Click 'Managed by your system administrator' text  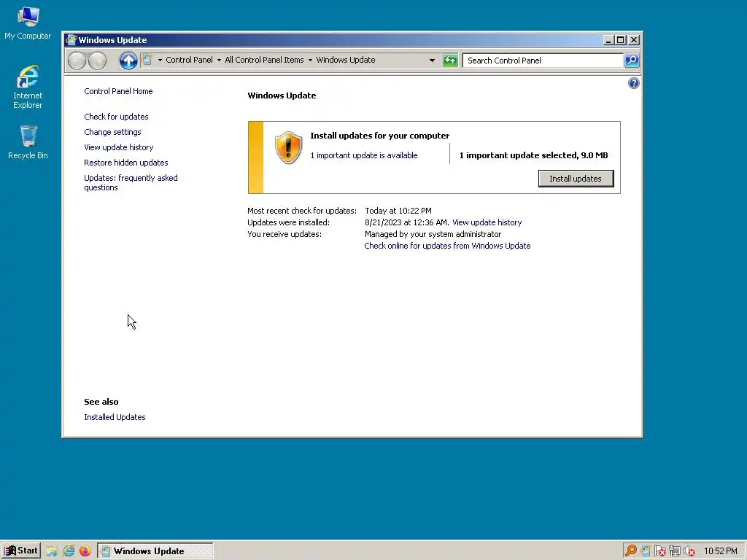coord(433,234)
